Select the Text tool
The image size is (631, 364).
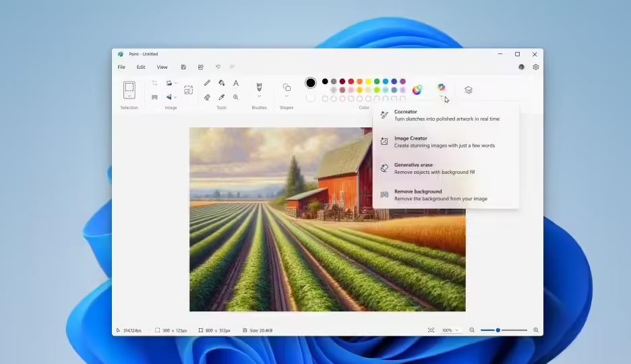pos(236,83)
